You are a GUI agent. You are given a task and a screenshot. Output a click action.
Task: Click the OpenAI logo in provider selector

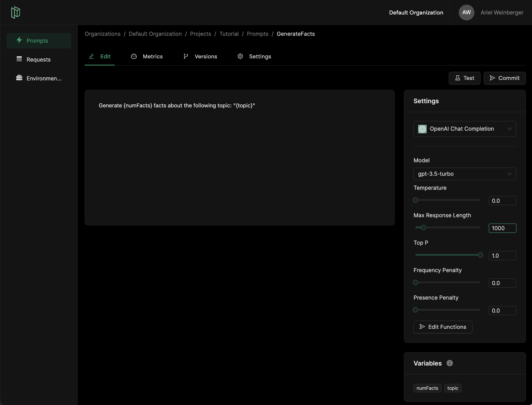click(422, 129)
